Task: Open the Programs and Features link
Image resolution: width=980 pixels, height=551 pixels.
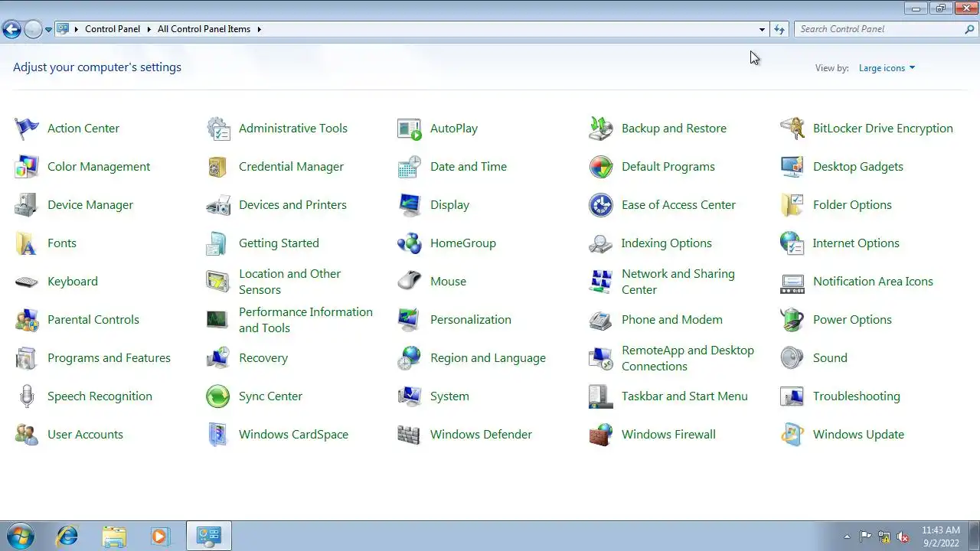Action: [x=109, y=358]
